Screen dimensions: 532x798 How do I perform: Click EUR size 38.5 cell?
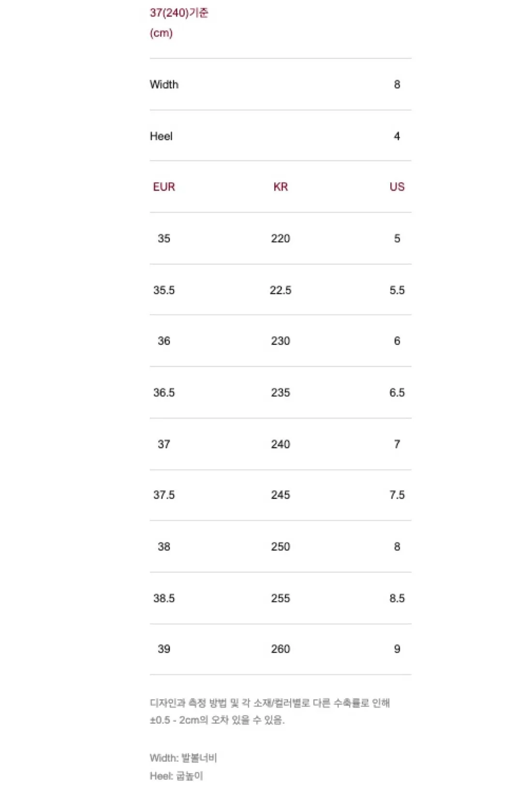[164, 598]
